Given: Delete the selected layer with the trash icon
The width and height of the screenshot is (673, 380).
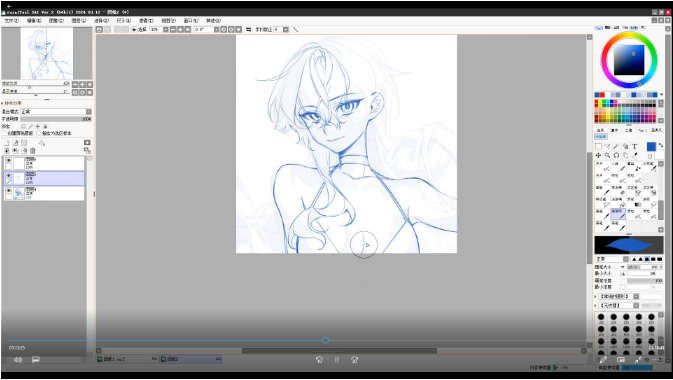Looking at the screenshot, I should point(33,151).
